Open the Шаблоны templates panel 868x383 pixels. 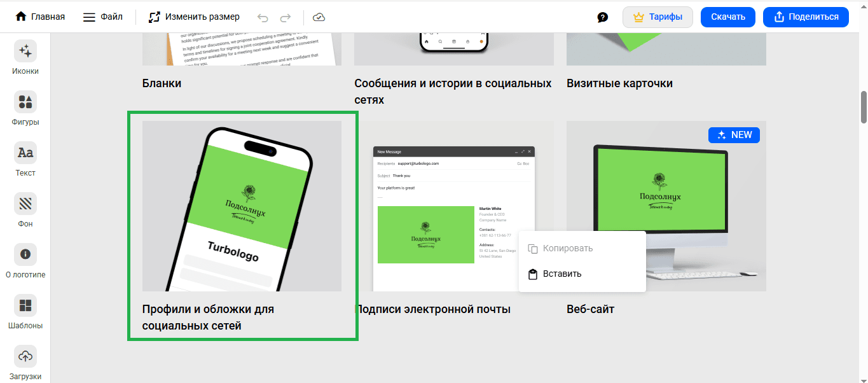tap(25, 312)
